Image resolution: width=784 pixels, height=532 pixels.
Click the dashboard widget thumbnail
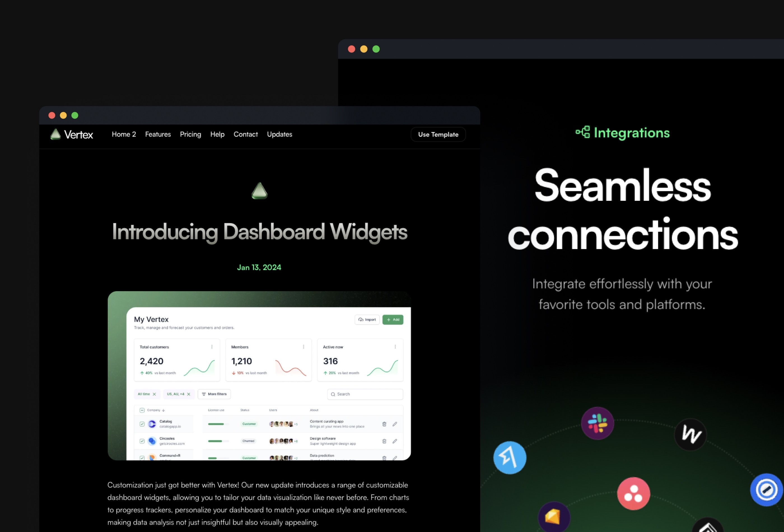[x=259, y=374]
